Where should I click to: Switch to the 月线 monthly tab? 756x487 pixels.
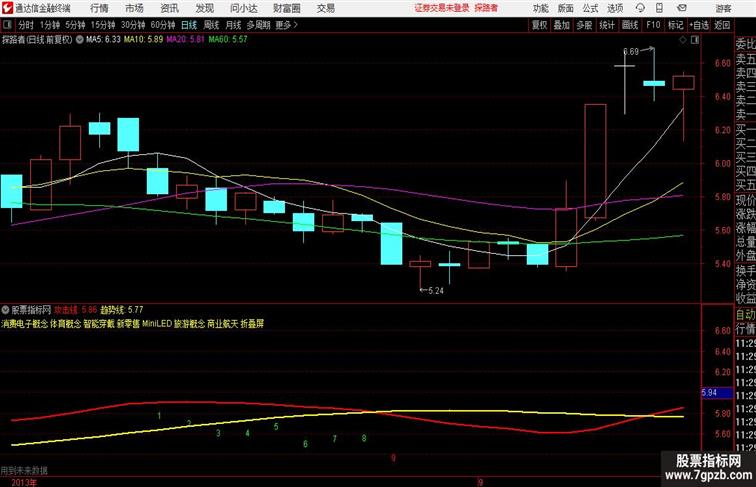[x=233, y=25]
